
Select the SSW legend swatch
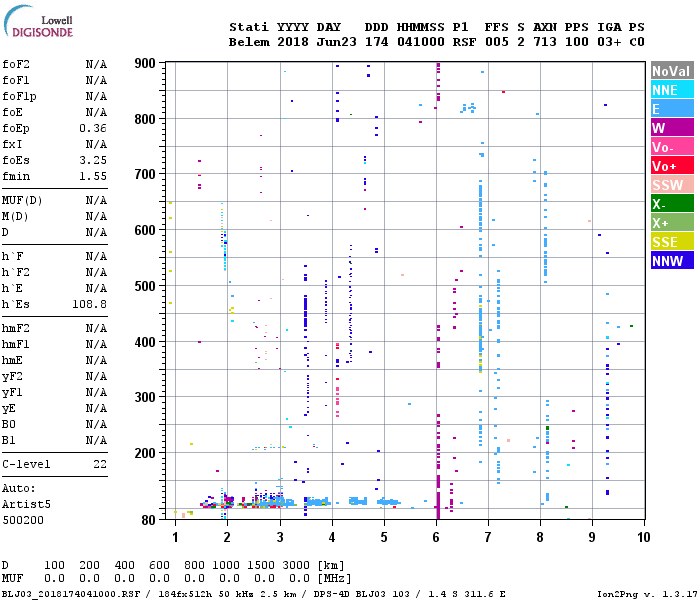pos(672,185)
